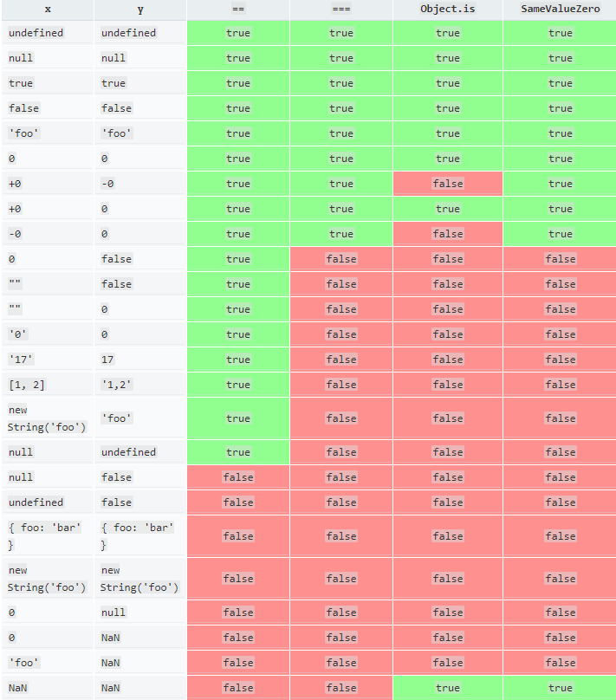Click the x column header
Image resolution: width=616 pixels, height=700 pixels.
[48, 10]
